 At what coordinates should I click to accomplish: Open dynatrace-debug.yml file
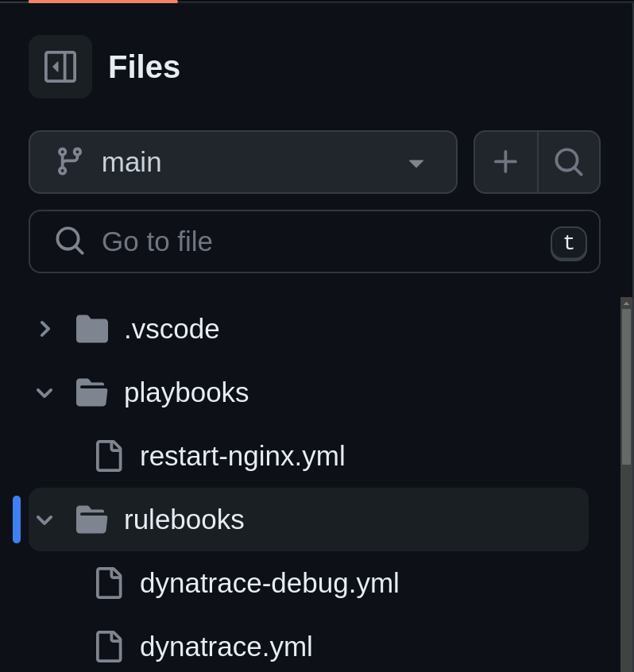269,583
